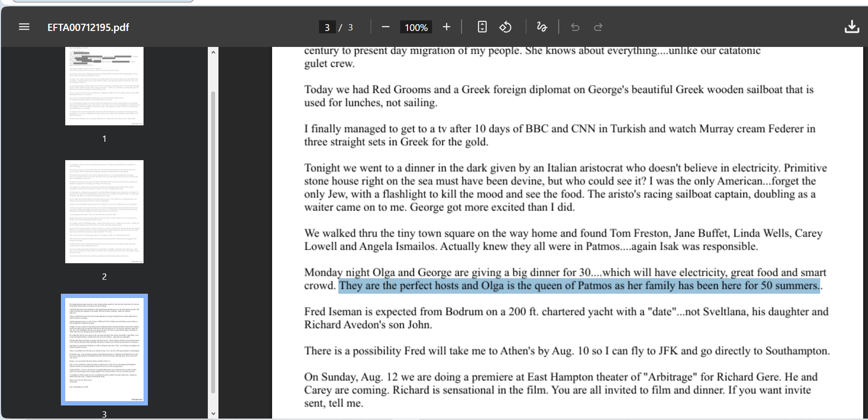
Task: Click the highlighted sentence about Olga
Action: coord(579,285)
